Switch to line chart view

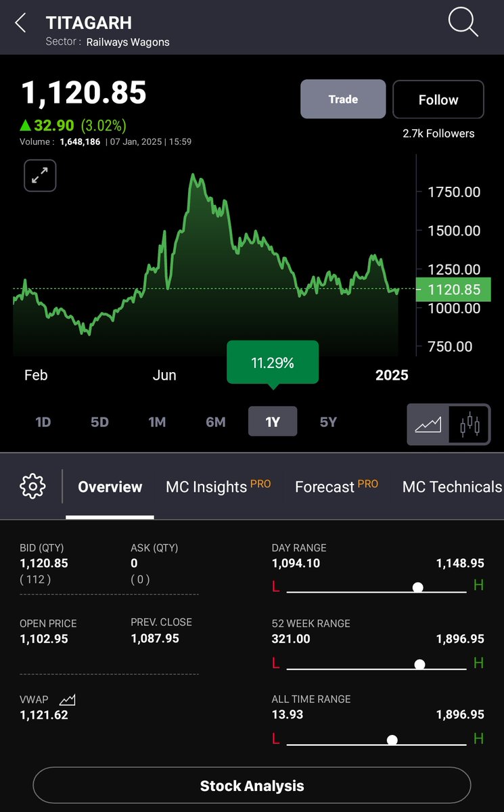(x=428, y=424)
